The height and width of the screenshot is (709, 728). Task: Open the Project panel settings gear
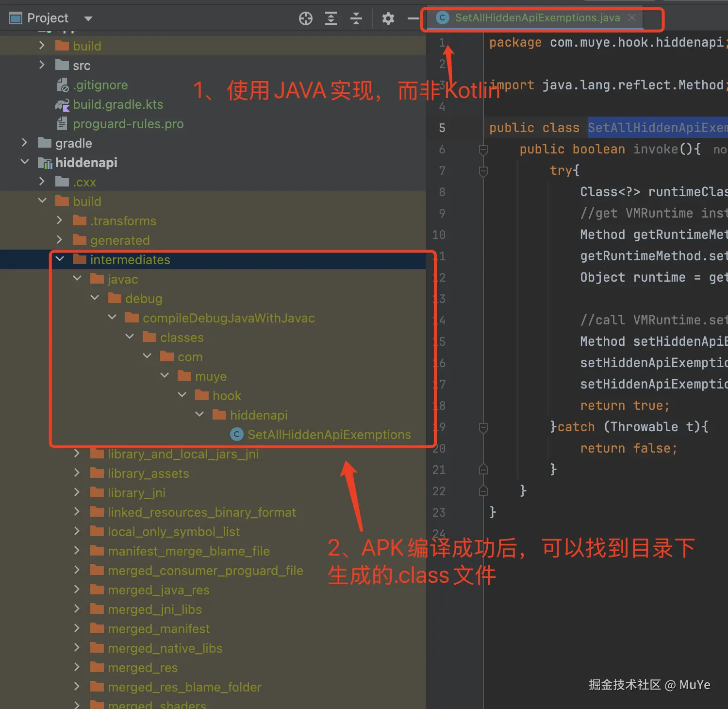click(x=388, y=18)
